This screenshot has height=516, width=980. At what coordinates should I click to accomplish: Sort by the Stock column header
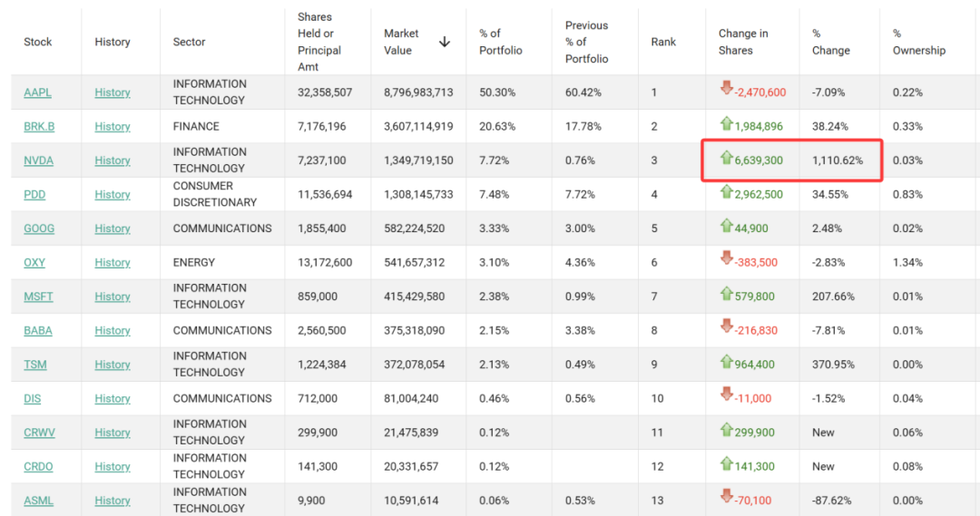click(38, 42)
